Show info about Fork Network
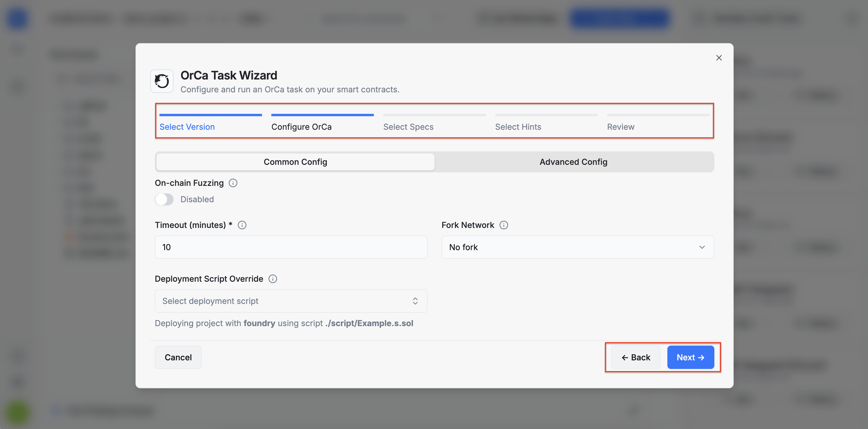The image size is (868, 429). (x=504, y=225)
